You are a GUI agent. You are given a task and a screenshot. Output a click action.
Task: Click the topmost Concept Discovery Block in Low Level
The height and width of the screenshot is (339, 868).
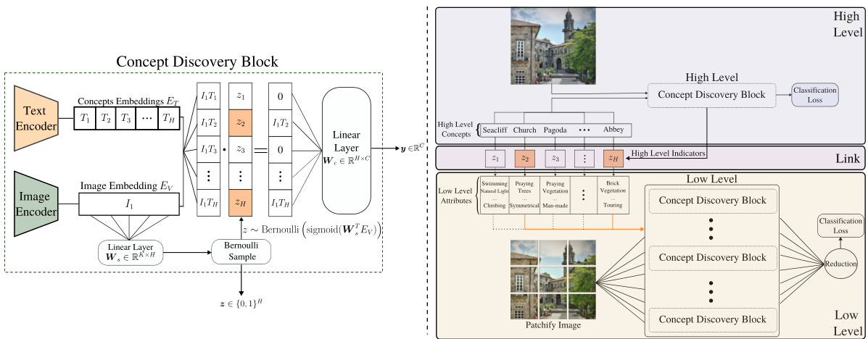tap(712, 200)
